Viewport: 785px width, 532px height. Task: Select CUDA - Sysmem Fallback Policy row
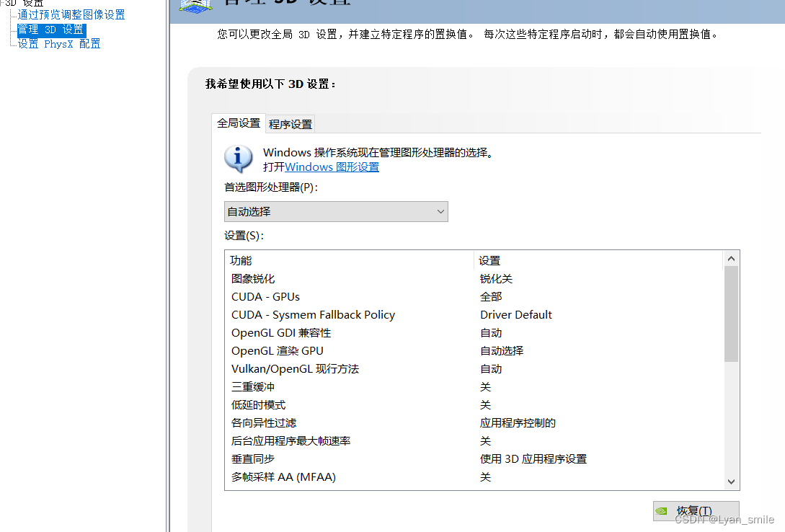pos(474,315)
